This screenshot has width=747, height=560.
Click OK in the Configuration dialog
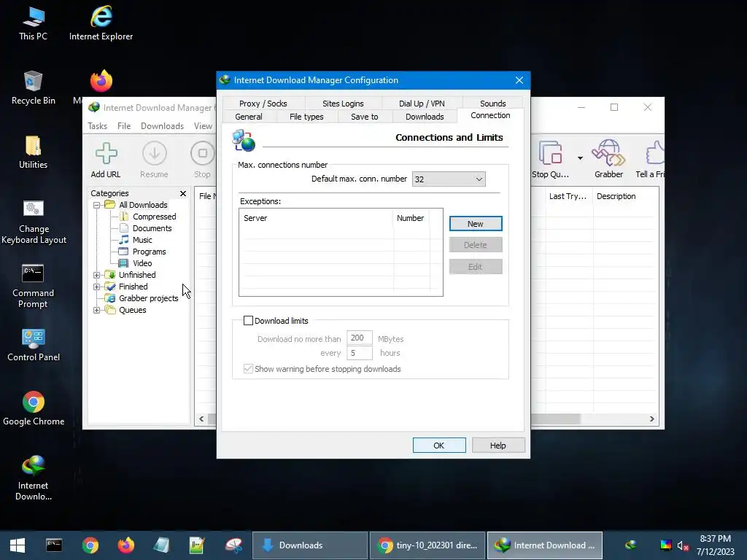point(438,446)
